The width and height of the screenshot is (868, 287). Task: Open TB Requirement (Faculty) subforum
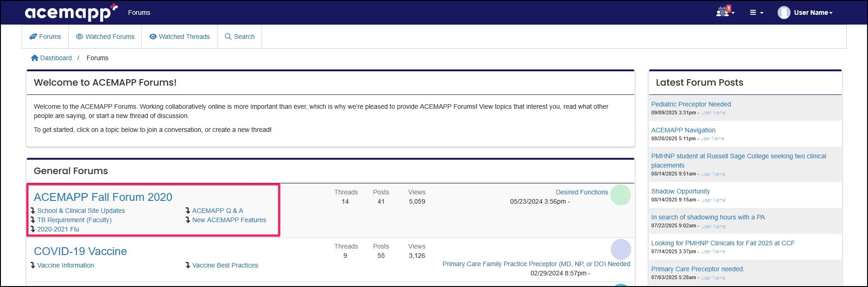(75, 220)
